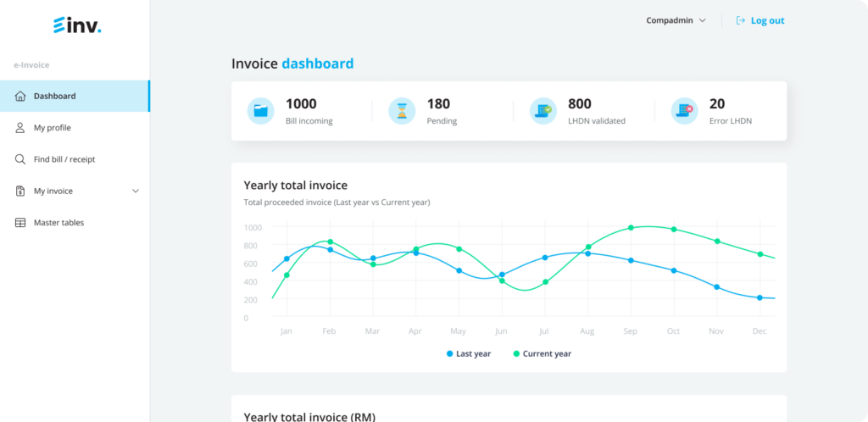Click the Log out arrow icon
This screenshot has width=868, height=422.
coord(741,20)
